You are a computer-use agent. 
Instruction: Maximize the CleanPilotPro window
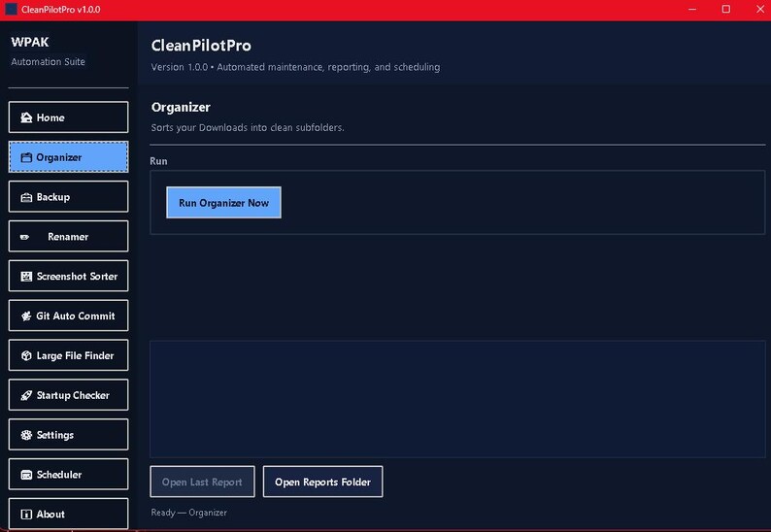(725, 10)
